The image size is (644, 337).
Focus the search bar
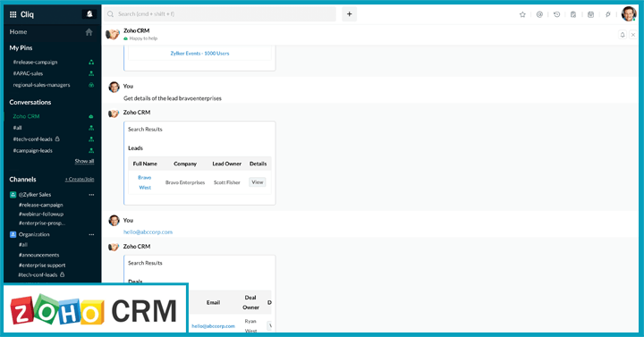tap(220, 14)
